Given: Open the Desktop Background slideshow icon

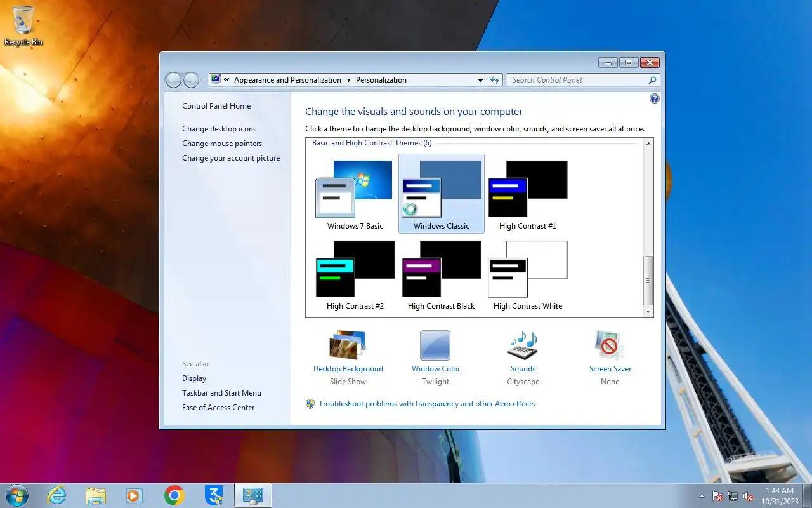Looking at the screenshot, I should click(x=348, y=345).
